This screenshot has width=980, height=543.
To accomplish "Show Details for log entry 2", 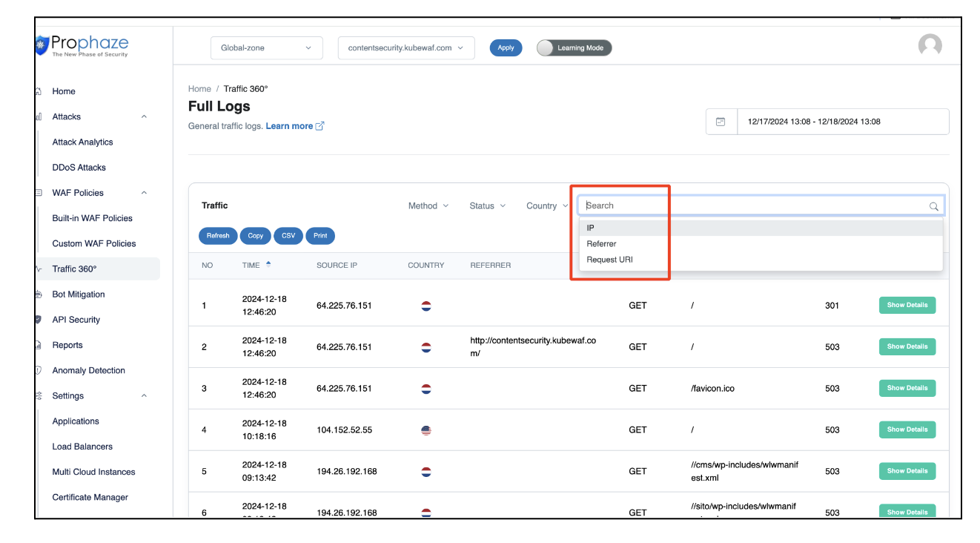I will tap(907, 346).
